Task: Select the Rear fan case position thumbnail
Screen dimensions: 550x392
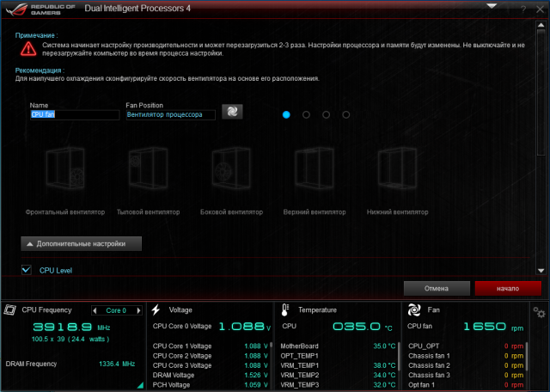Action: (x=148, y=168)
